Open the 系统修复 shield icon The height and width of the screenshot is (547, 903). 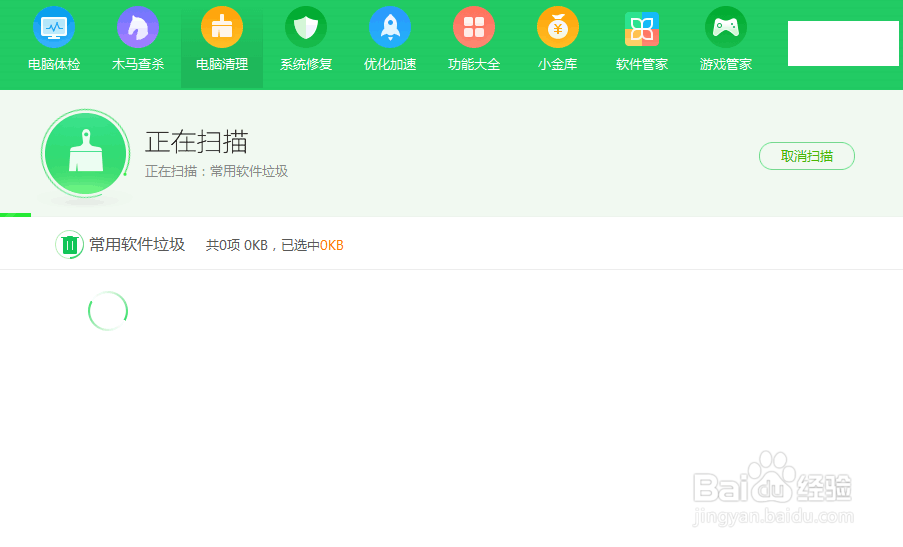[306, 27]
